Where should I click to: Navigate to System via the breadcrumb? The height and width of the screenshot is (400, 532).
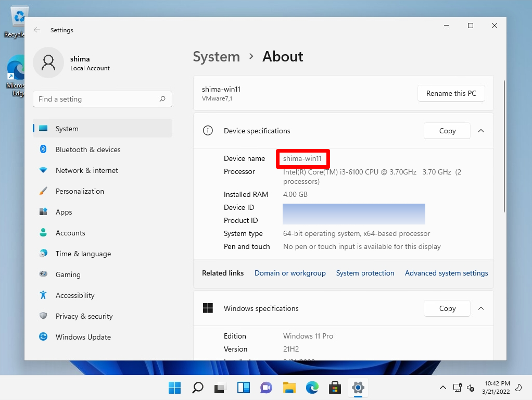(216, 56)
